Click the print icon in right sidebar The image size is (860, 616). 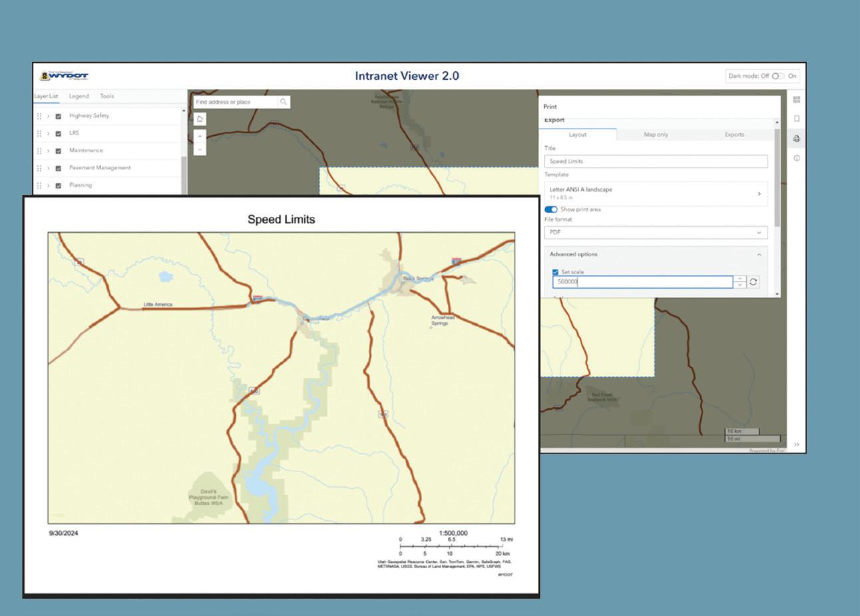[x=796, y=138]
